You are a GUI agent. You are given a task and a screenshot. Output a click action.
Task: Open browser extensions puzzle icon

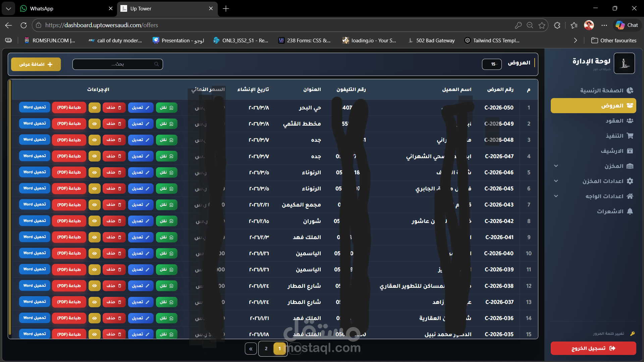557,25
